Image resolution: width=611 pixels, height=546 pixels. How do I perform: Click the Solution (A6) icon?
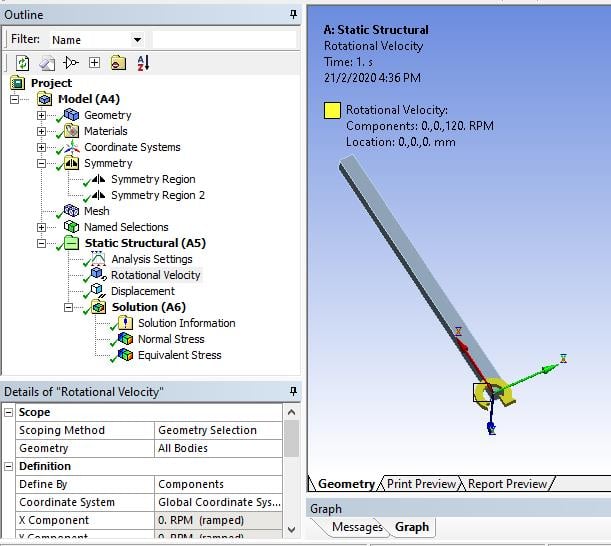click(x=98, y=307)
